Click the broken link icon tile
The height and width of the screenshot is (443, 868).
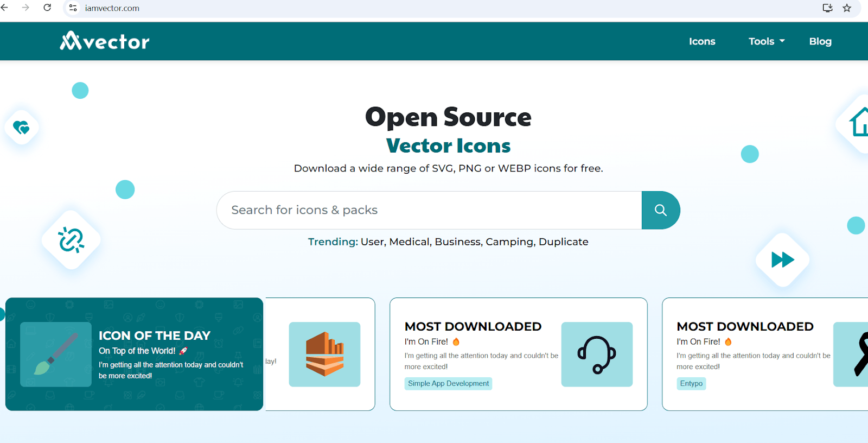pos(71,240)
